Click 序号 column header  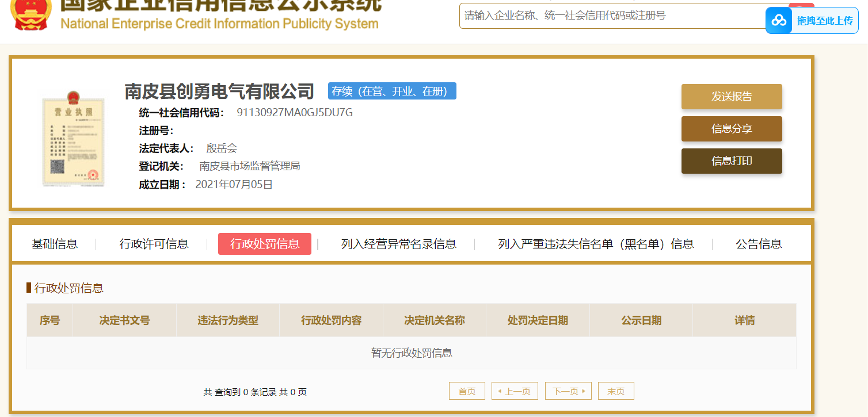(x=50, y=320)
